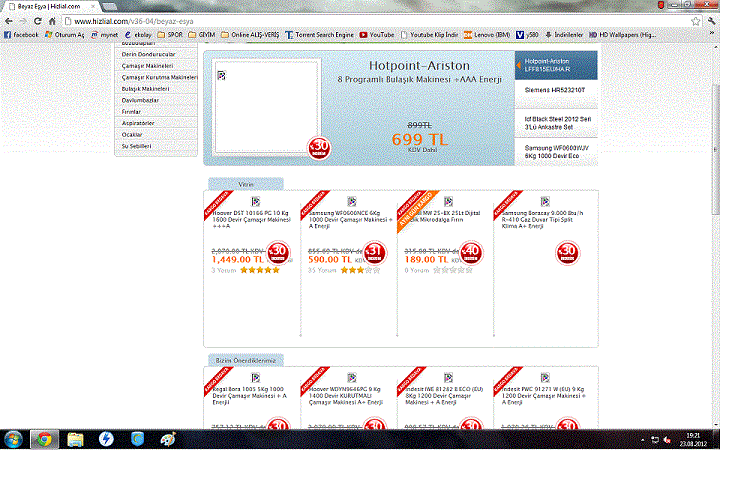Viewport: 750px width, 499px height.
Task: Open Davlumbazlar category
Action: (156, 100)
